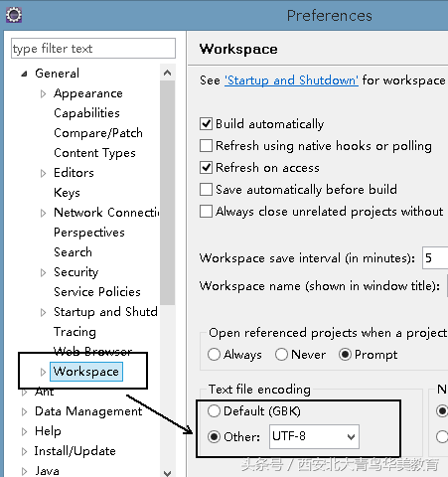The height and width of the screenshot is (477, 448).
Task: Select Default (GBK) encoding radio button
Action: point(214,411)
